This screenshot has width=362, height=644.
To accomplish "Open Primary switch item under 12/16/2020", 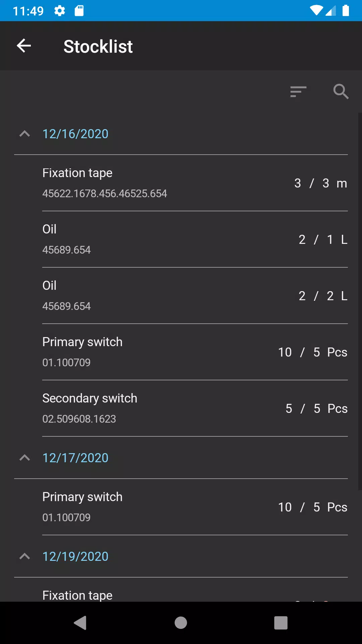I will point(195,352).
